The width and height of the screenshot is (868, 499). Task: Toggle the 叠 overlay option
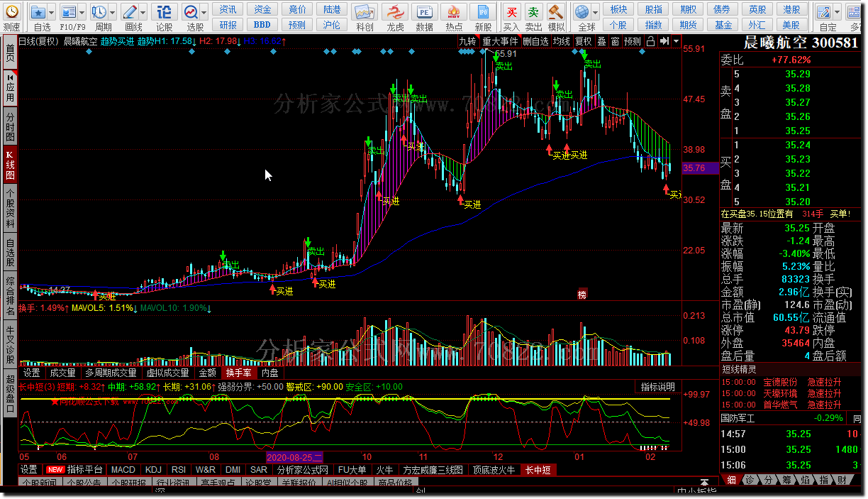(601, 42)
